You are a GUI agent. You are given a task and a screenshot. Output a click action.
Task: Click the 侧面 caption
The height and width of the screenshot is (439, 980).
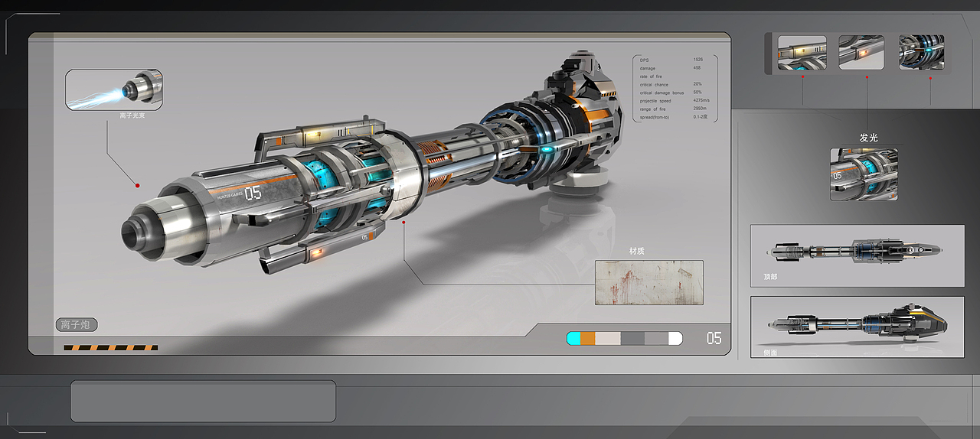pos(770,352)
